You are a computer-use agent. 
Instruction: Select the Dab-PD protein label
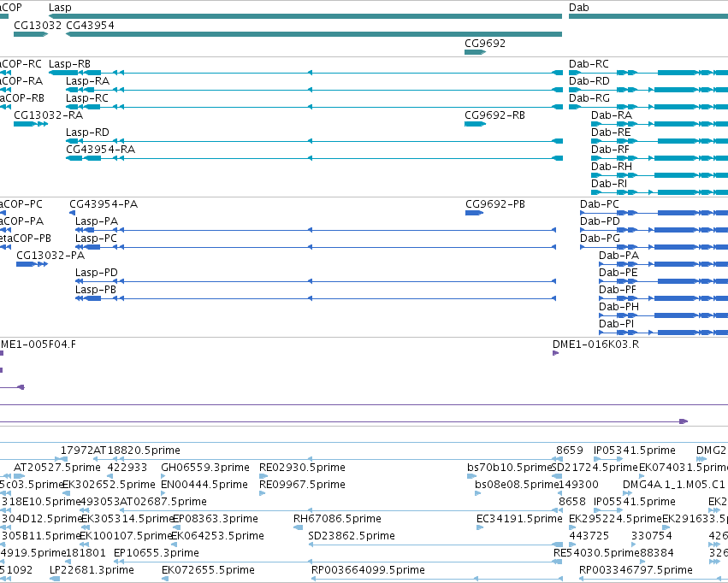click(600, 221)
